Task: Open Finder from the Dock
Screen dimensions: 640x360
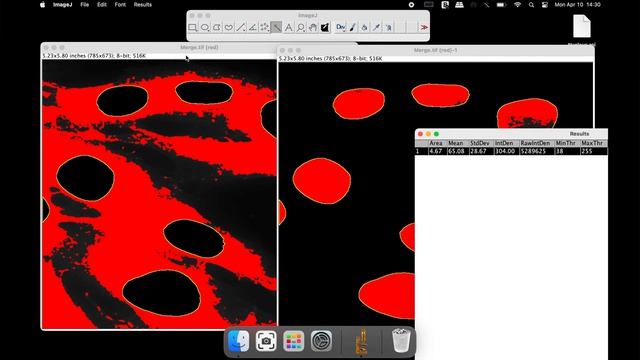Action: click(x=239, y=341)
